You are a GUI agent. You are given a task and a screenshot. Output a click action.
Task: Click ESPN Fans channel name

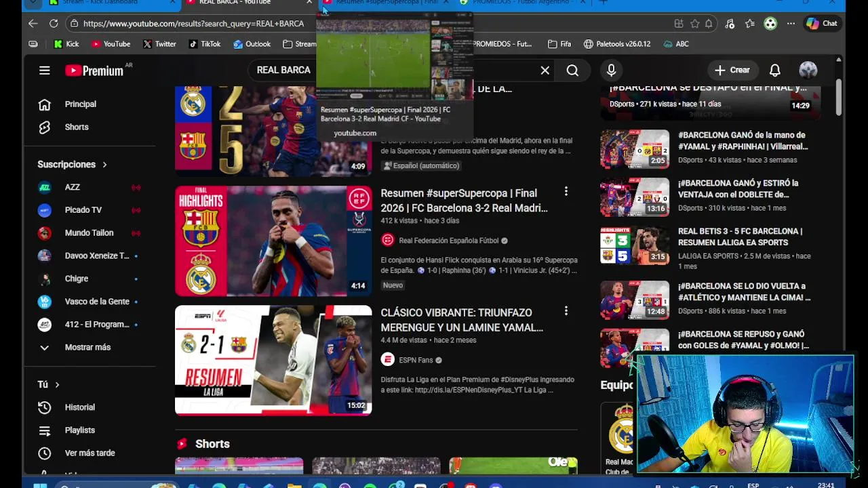pos(416,360)
